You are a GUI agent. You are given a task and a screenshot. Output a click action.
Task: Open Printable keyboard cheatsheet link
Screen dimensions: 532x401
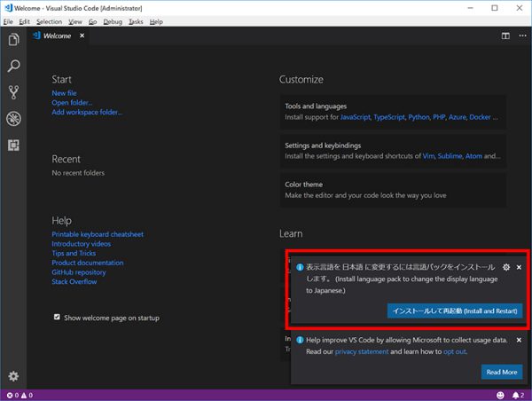click(98, 234)
